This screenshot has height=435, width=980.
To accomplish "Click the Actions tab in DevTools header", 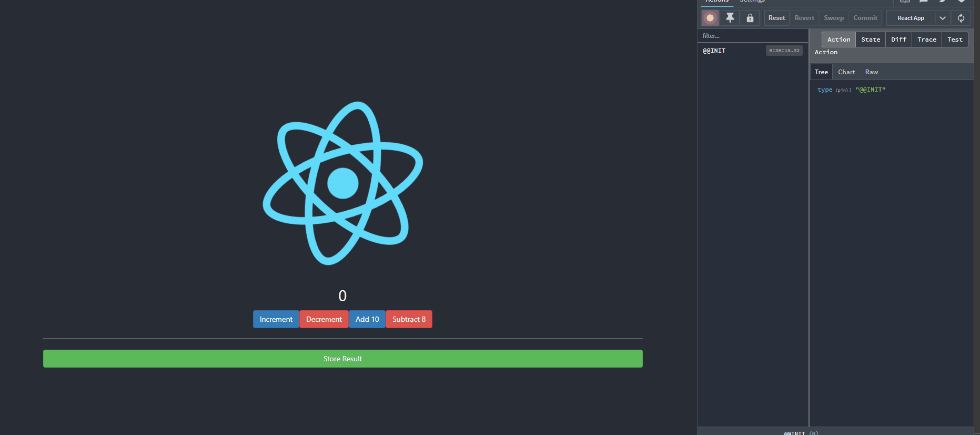I will click(x=717, y=2).
